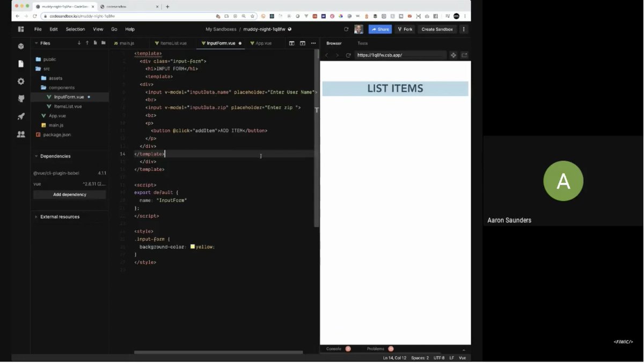644x363 pixels.
Task: Open the Go menu
Action: pos(114,29)
